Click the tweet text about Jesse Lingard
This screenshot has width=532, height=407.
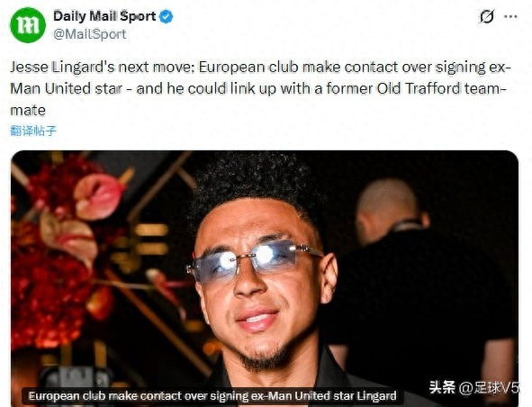[260, 88]
